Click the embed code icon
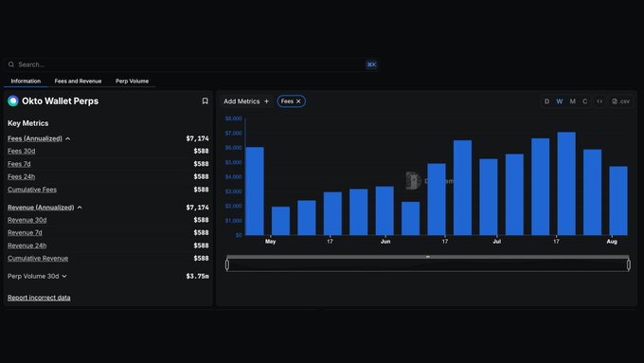The image size is (644, 363). point(599,101)
